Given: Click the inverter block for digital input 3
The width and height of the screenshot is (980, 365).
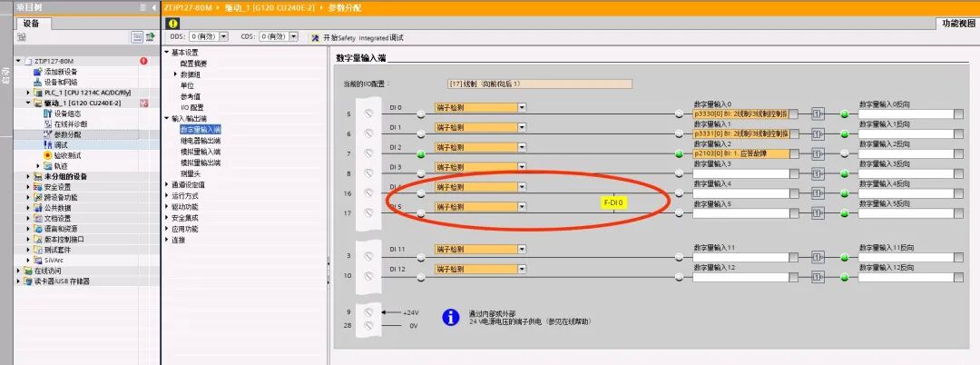Looking at the screenshot, I should (818, 173).
